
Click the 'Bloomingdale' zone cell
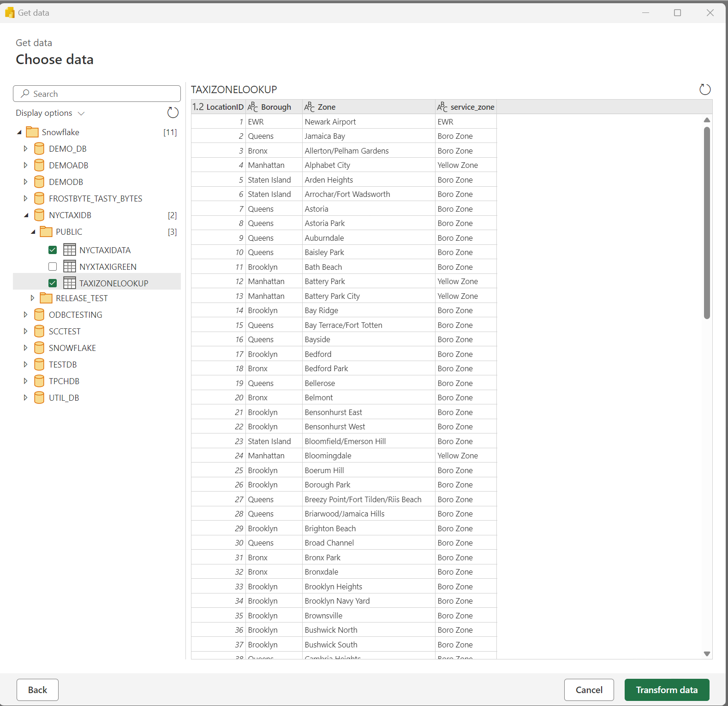(369, 456)
